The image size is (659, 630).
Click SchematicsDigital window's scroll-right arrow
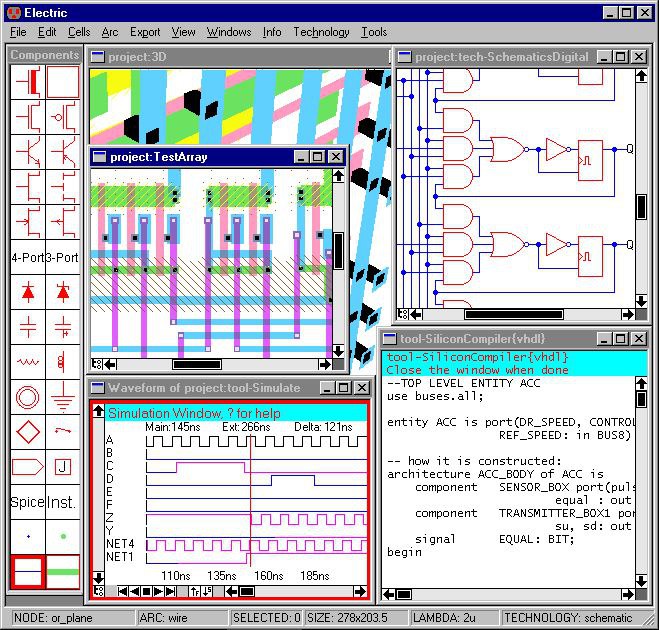click(x=628, y=314)
